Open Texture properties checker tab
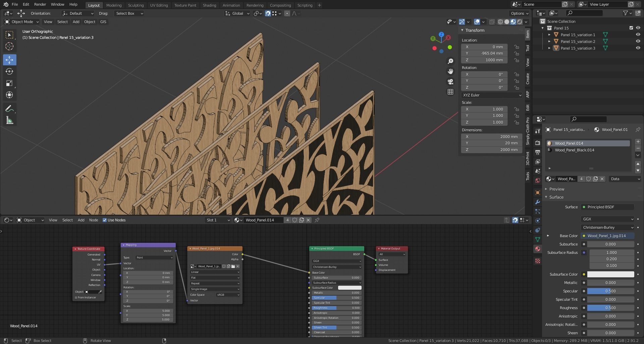Screen dimensions: 644x344 pos(538,261)
